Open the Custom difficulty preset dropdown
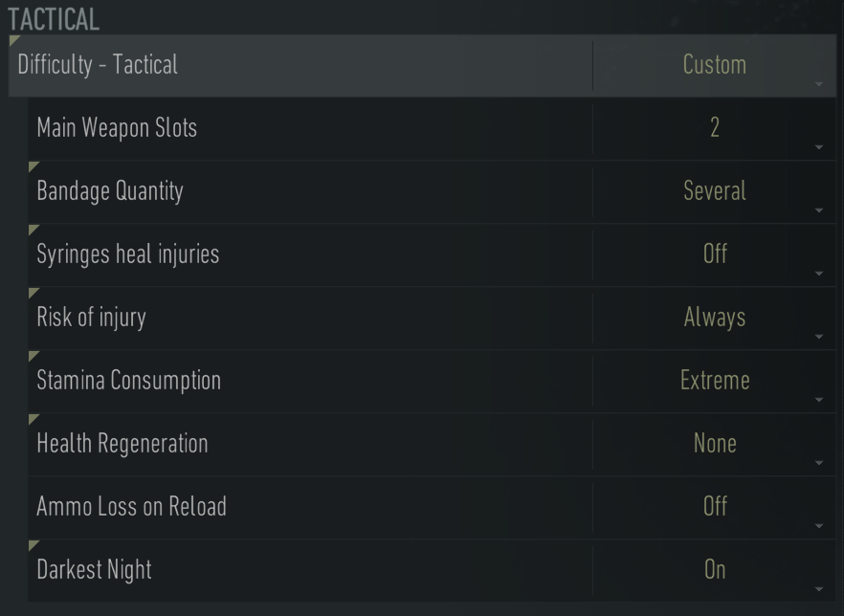 click(715, 65)
